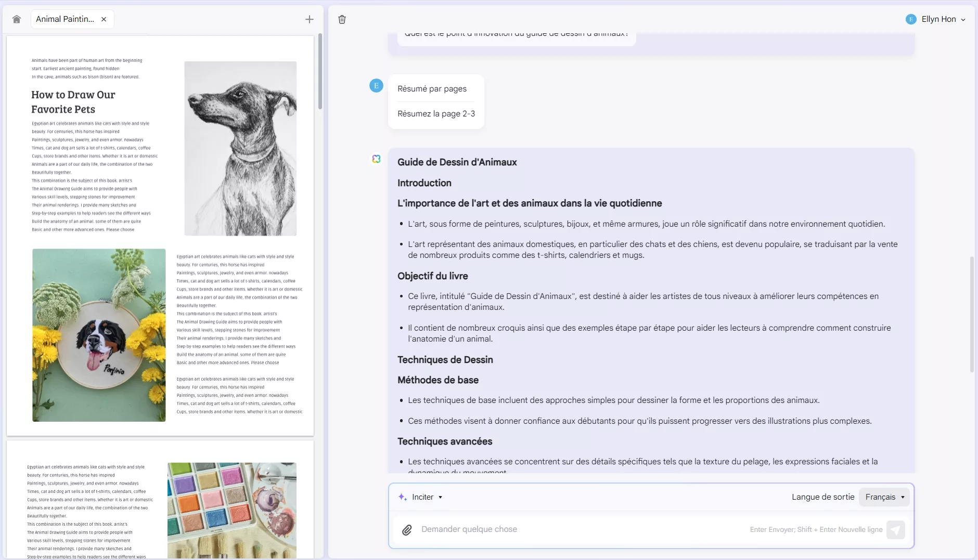
Task: Click the assistant logo beside the response
Action: (x=376, y=159)
